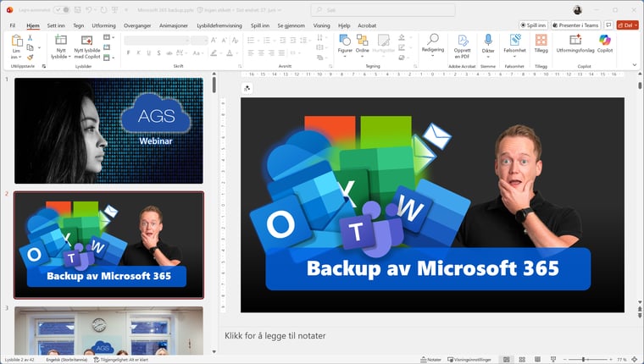Open the slide layout dropdown
This screenshot has width=644, height=364.
point(108,37)
